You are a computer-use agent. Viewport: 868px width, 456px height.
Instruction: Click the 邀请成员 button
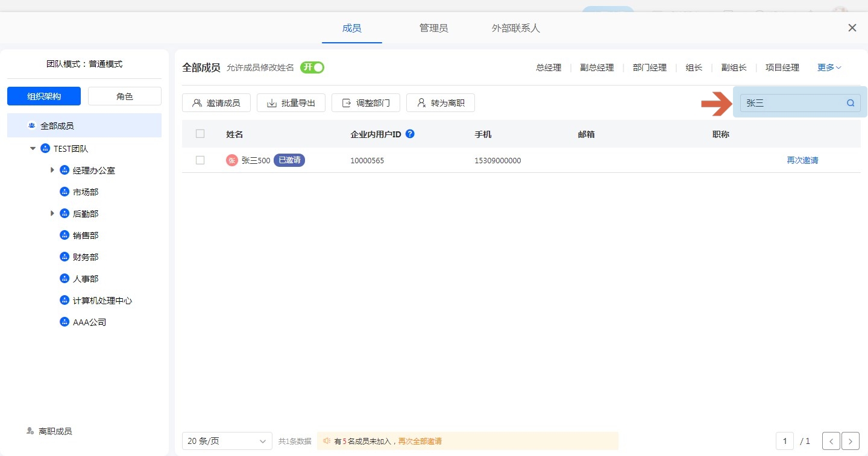point(216,103)
